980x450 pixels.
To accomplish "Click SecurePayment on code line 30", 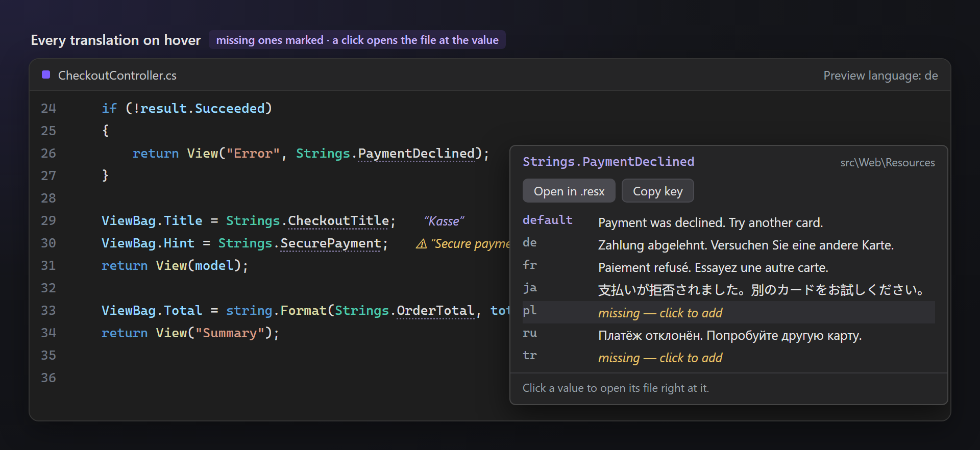I will [331, 243].
